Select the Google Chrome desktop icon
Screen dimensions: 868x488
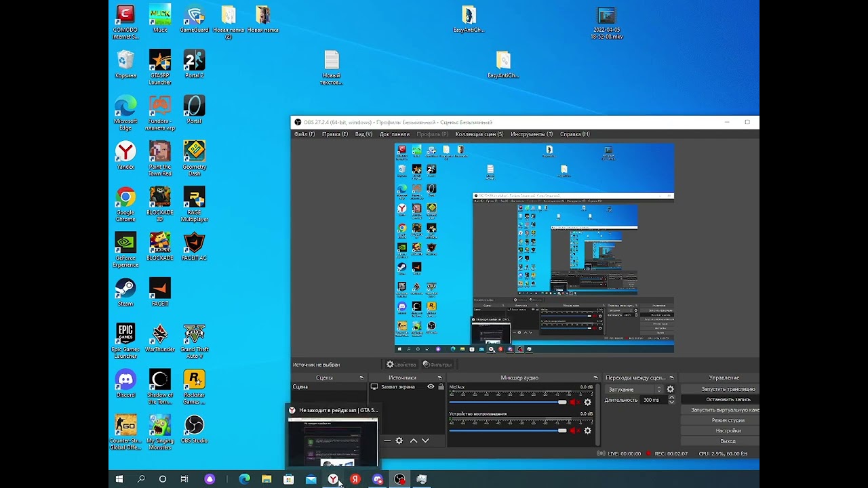coord(125,204)
